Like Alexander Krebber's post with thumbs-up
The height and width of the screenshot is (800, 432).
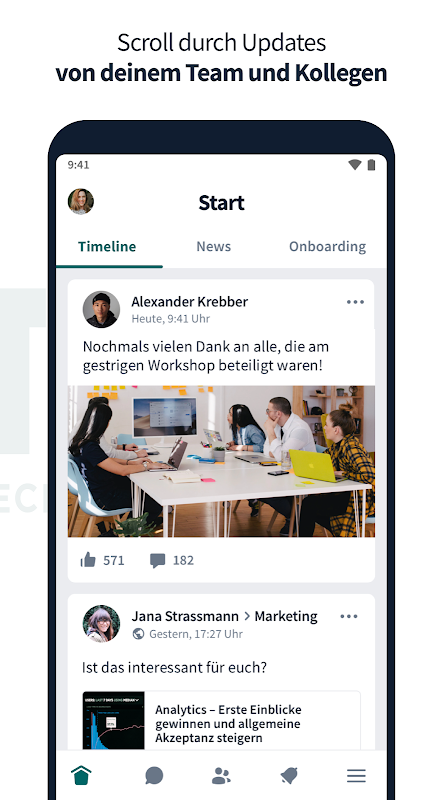88,560
